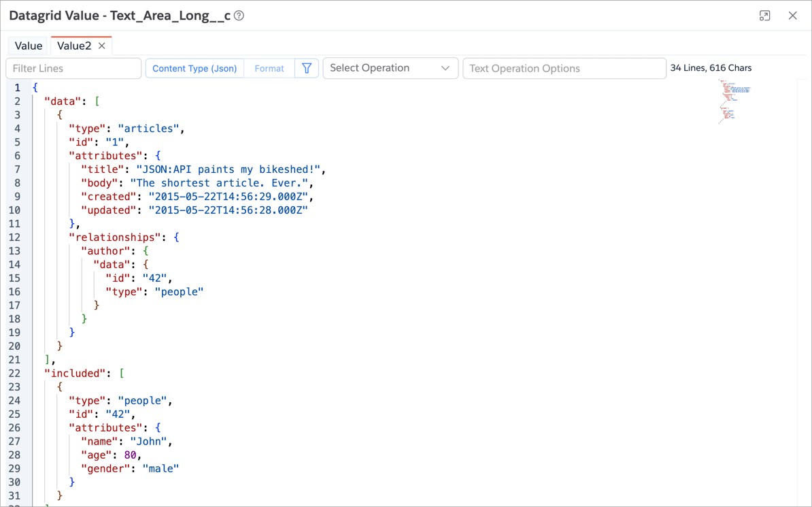This screenshot has height=507, width=812.
Task: Click the Text Operation Options field
Action: tap(564, 68)
